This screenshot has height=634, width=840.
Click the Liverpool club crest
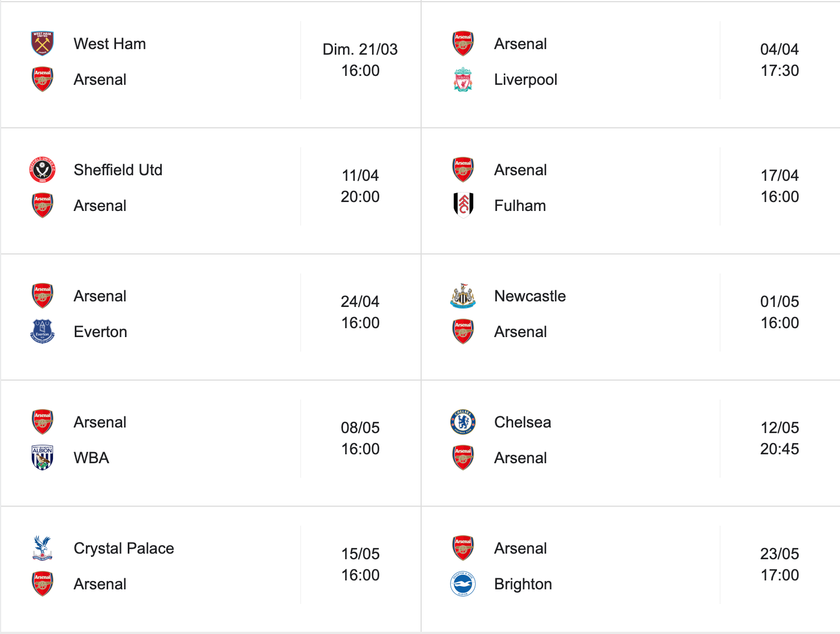tap(463, 80)
